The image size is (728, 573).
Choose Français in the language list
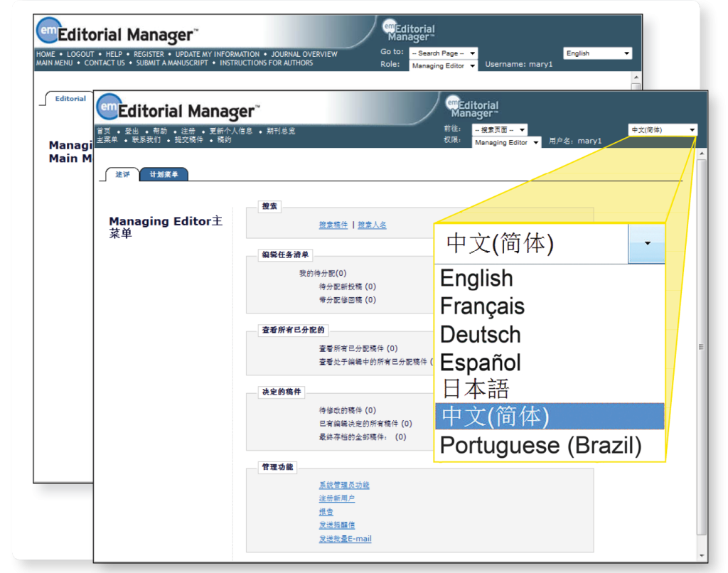482,306
